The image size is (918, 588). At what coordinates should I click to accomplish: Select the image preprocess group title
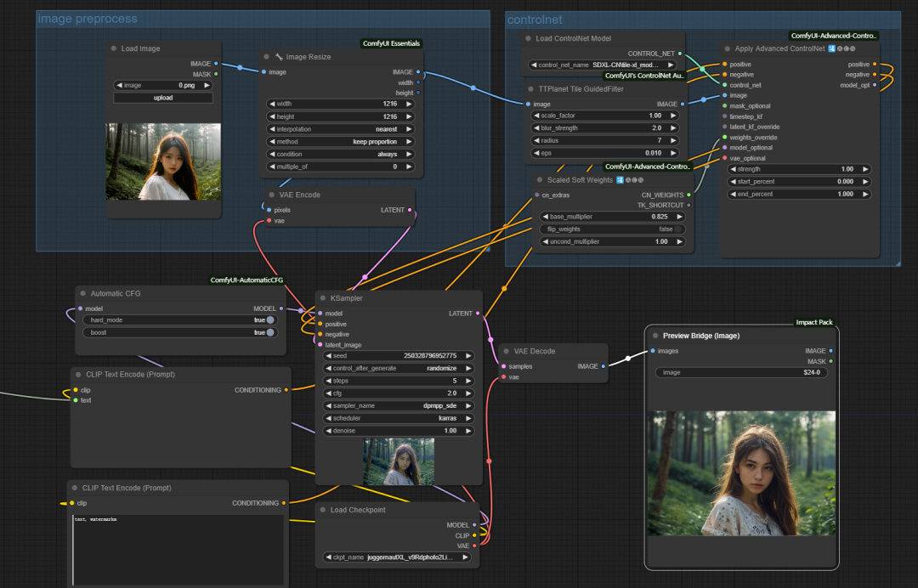pos(88,19)
